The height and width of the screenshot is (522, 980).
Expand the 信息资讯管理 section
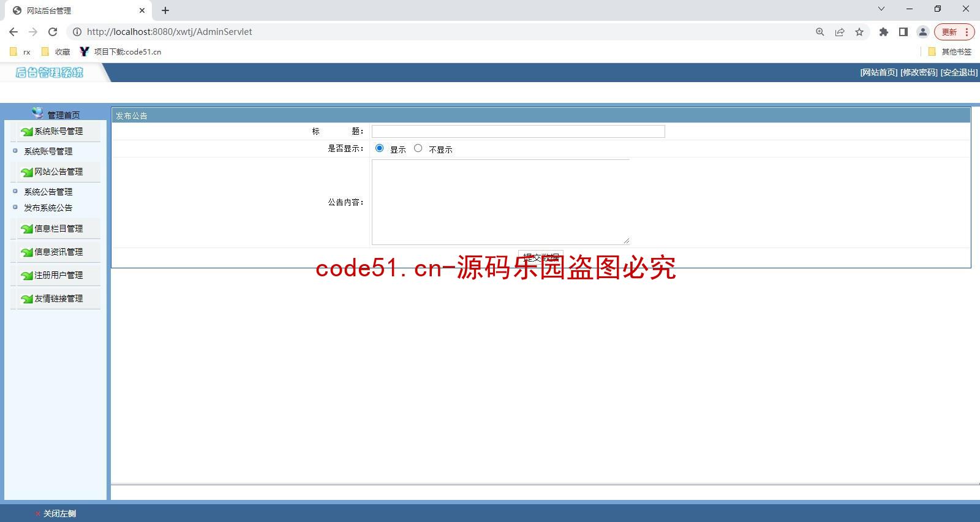pos(58,252)
